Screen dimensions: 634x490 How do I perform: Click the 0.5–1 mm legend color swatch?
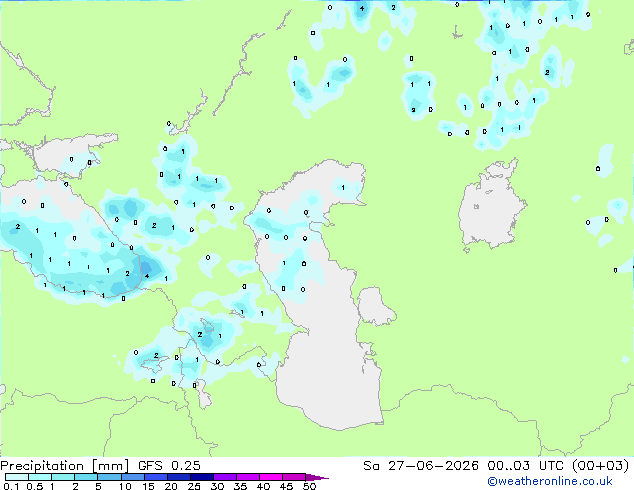pos(40,477)
